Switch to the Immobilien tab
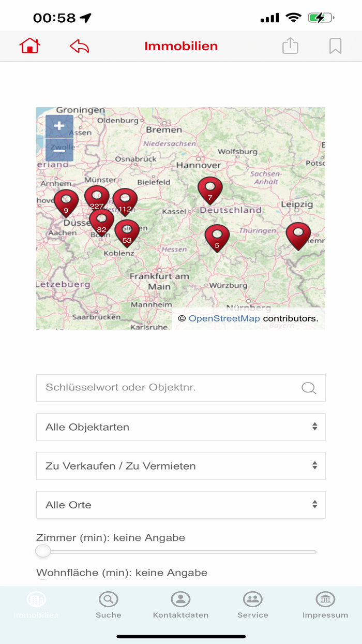 pyautogui.click(x=36, y=606)
